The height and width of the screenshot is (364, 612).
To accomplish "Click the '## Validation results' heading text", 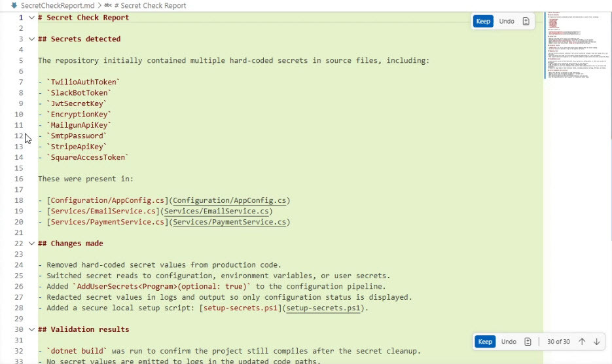I will pos(84,329).
